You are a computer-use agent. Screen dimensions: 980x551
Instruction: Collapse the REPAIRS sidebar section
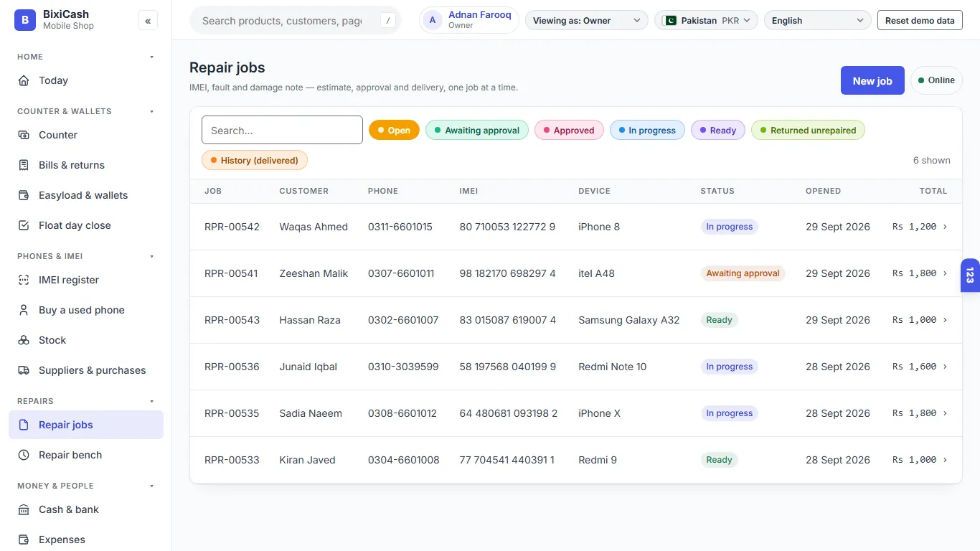151,401
